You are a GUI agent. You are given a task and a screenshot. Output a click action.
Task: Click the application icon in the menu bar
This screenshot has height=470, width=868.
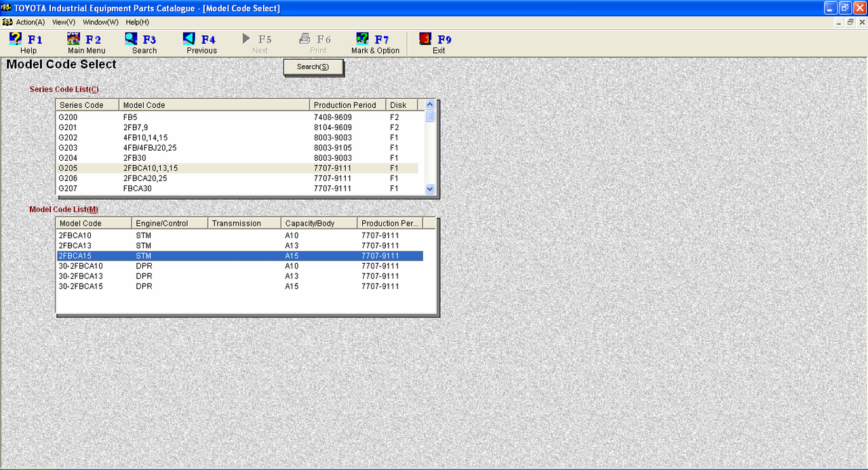[7, 22]
